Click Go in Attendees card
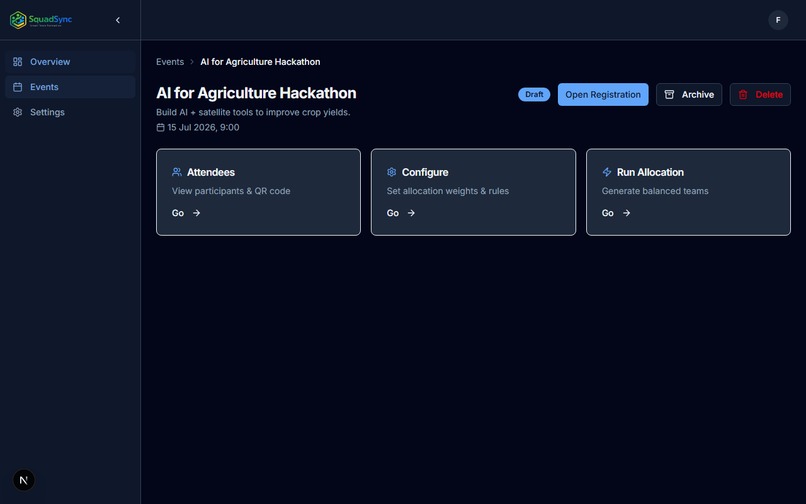The width and height of the screenshot is (806, 504). tap(178, 213)
